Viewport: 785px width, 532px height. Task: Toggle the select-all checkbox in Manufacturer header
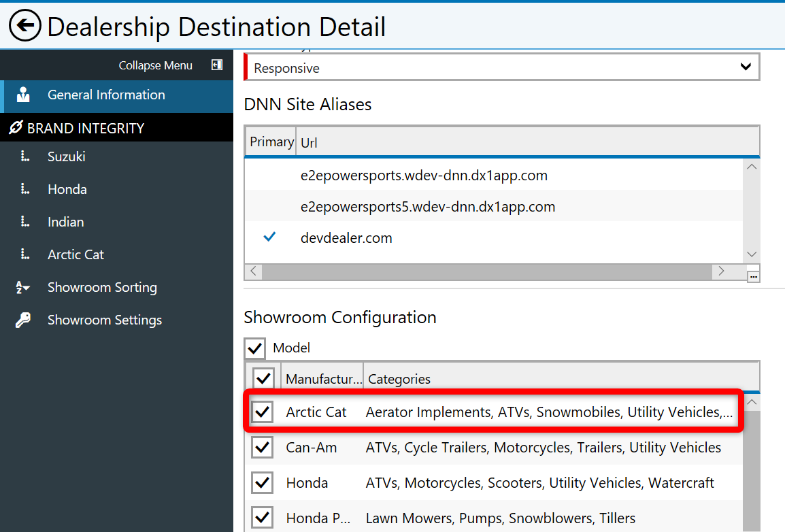pyautogui.click(x=263, y=378)
